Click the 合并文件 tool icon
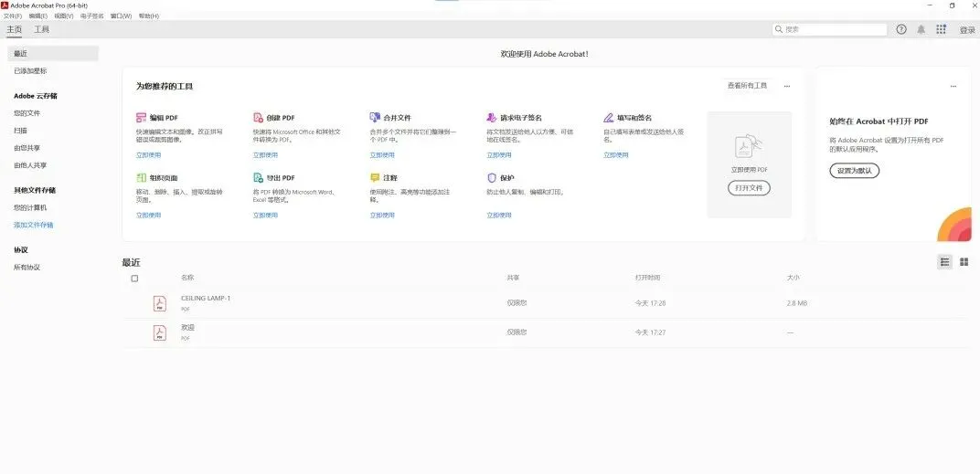 [x=375, y=118]
